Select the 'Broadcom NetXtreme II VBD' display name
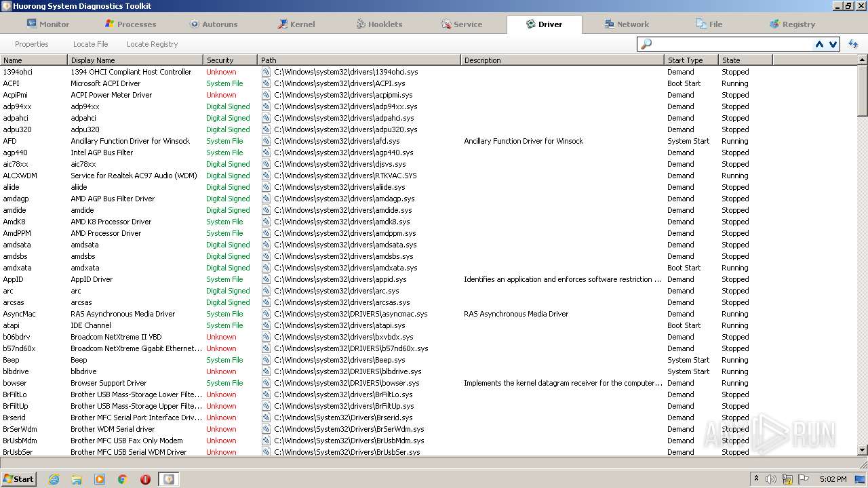 point(116,337)
